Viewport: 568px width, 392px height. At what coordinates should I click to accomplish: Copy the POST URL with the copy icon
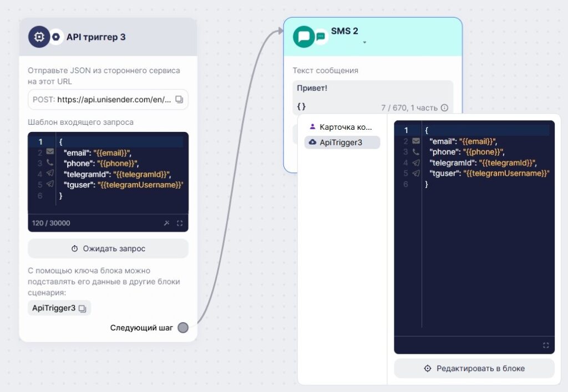tap(179, 99)
